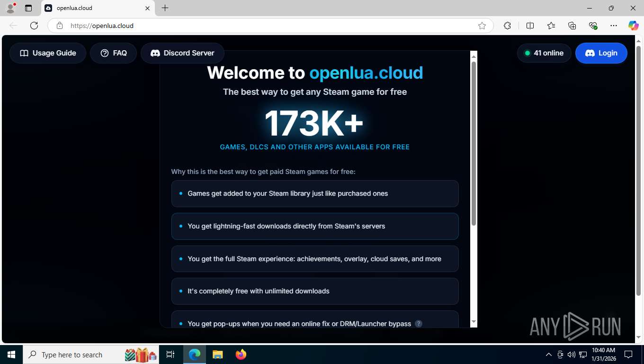Click the 'Games get added to your Steam library' item
Screen dimensions: 644x364
coord(315,193)
